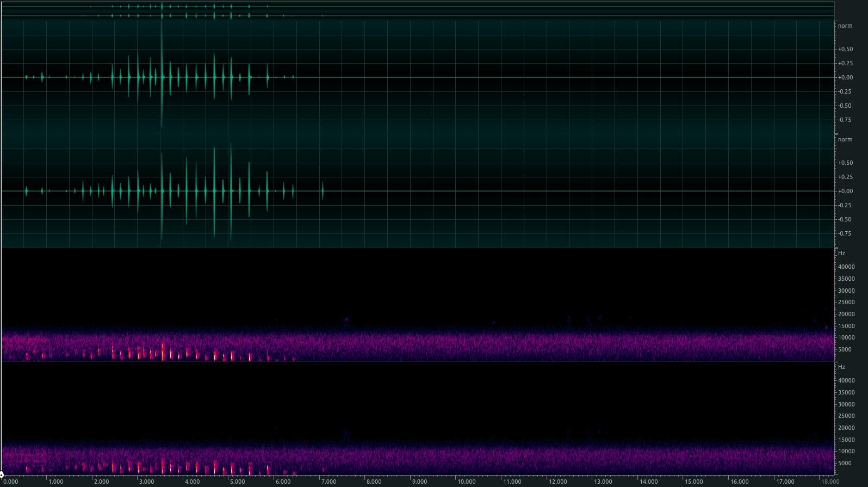868x487 pixels.
Task: Click the 4.000 mark on the time ruler
Action: pyautogui.click(x=192, y=482)
